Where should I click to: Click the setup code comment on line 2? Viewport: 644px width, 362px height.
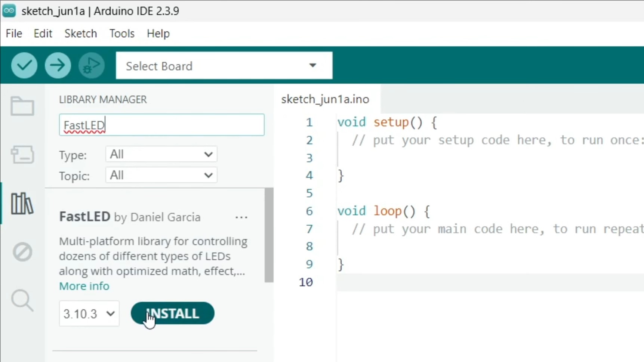[497, 140]
